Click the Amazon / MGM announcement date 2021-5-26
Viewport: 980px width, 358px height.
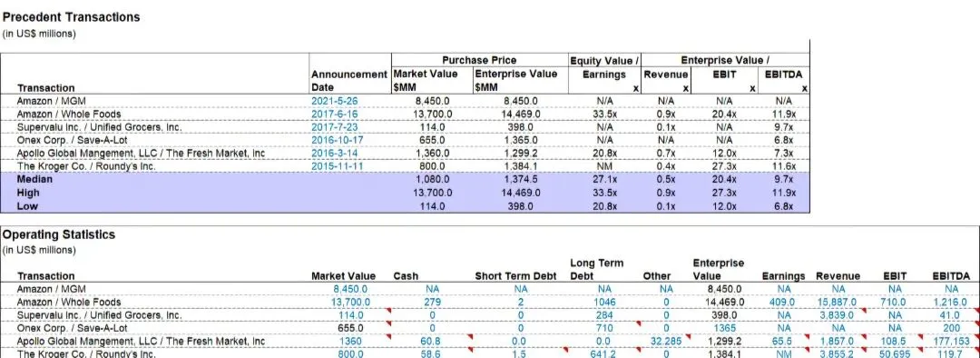[x=334, y=101]
